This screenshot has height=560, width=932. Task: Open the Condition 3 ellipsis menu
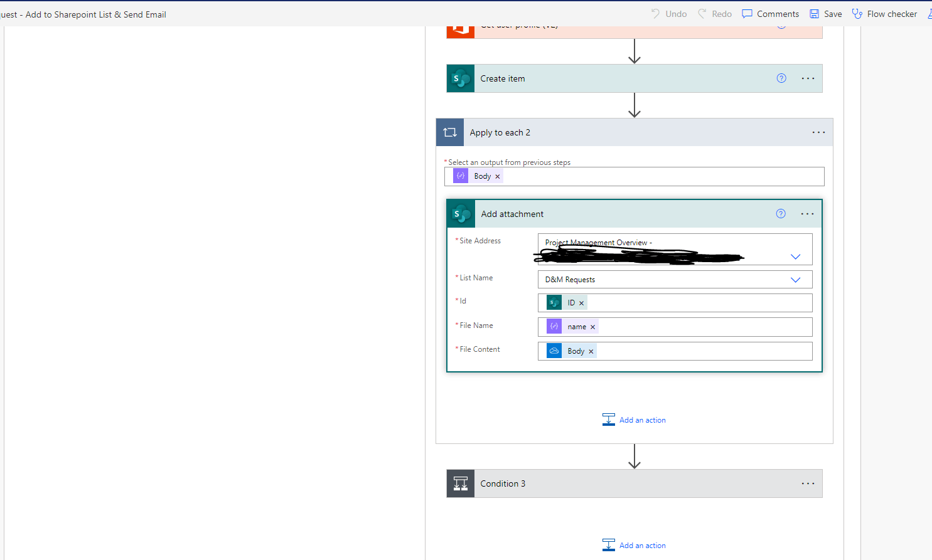pyautogui.click(x=808, y=483)
